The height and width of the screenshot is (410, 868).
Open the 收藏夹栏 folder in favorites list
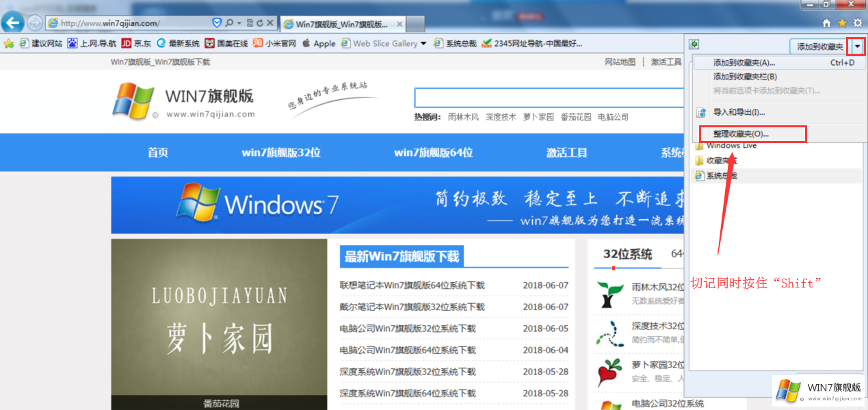coord(715,160)
